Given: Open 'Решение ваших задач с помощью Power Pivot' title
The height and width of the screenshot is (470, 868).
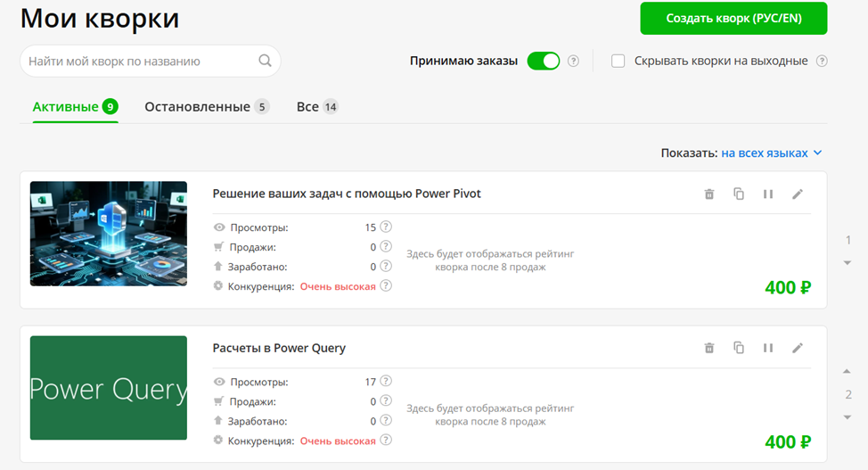Looking at the screenshot, I should (347, 194).
